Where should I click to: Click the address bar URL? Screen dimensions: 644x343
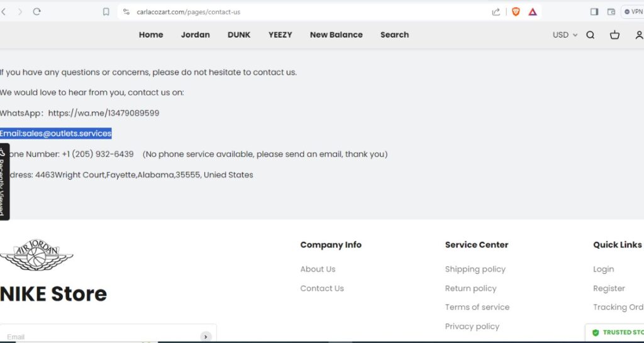point(189,12)
